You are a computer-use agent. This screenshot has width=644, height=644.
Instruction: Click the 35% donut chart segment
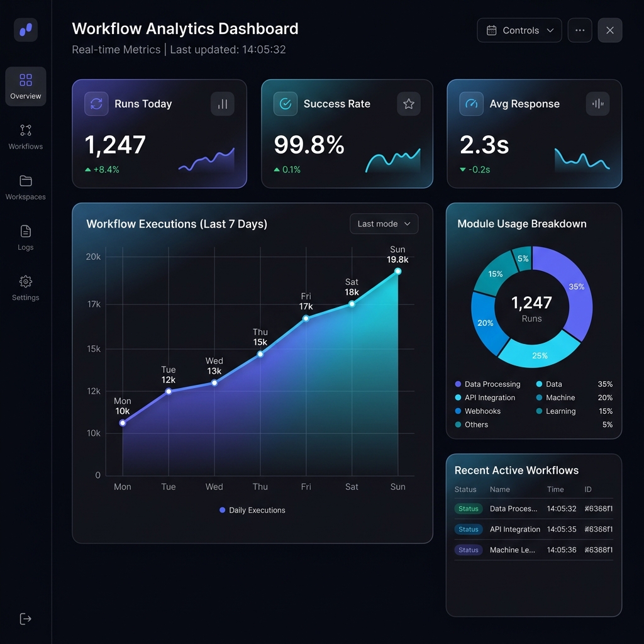click(x=576, y=287)
